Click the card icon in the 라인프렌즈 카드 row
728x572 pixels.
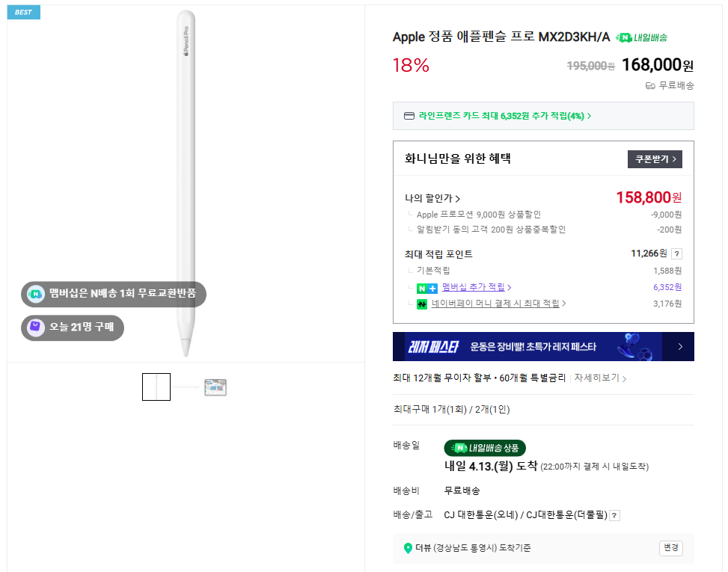click(409, 116)
